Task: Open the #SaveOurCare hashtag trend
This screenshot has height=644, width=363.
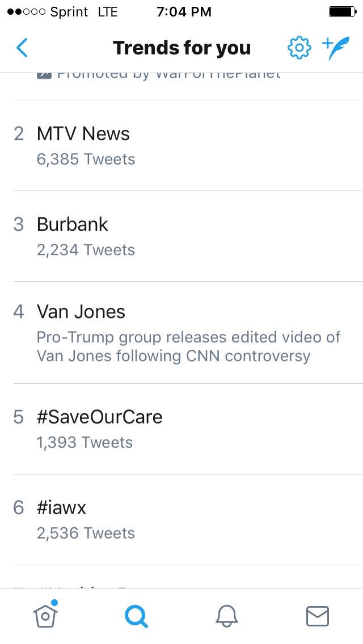Action: pos(100,417)
